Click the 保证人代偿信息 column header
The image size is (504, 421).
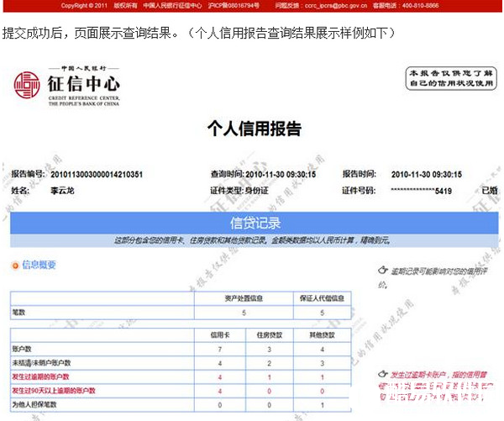click(323, 297)
